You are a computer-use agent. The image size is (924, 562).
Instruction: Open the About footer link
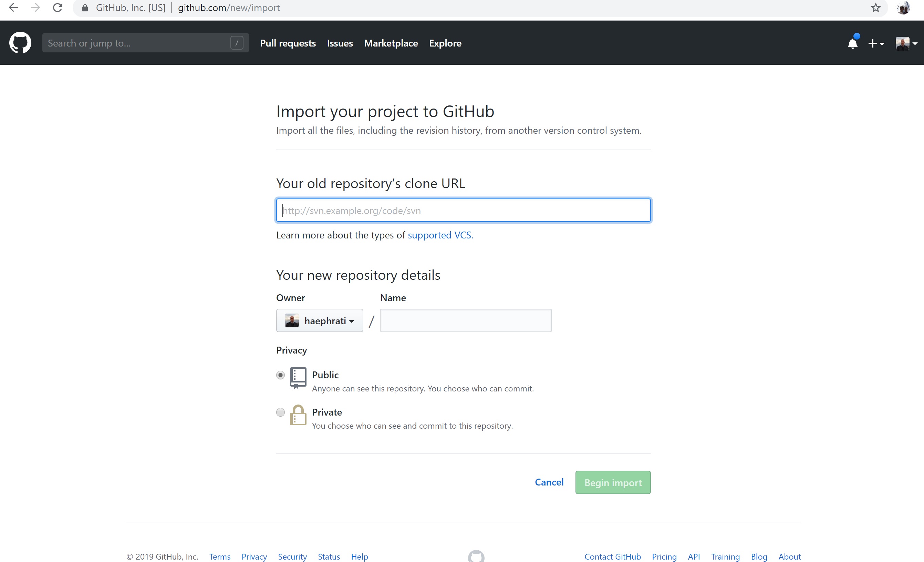click(789, 556)
